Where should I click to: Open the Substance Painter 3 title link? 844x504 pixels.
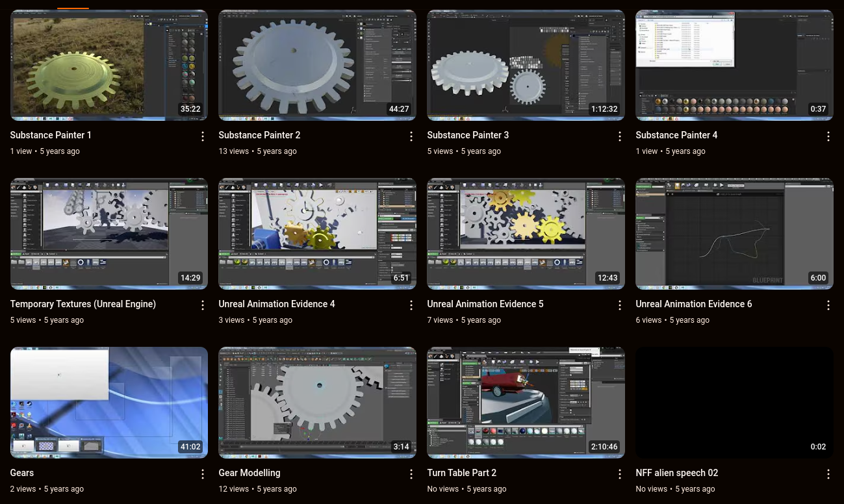[468, 135]
